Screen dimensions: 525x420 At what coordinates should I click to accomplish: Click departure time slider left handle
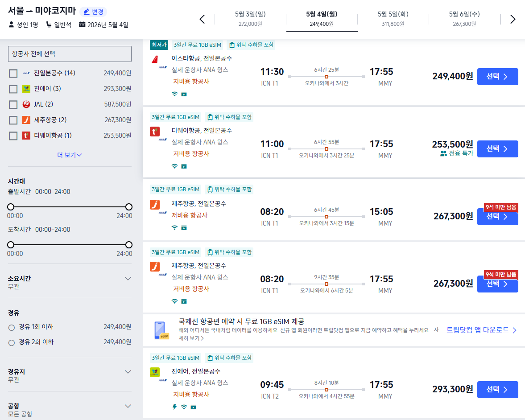click(x=11, y=207)
